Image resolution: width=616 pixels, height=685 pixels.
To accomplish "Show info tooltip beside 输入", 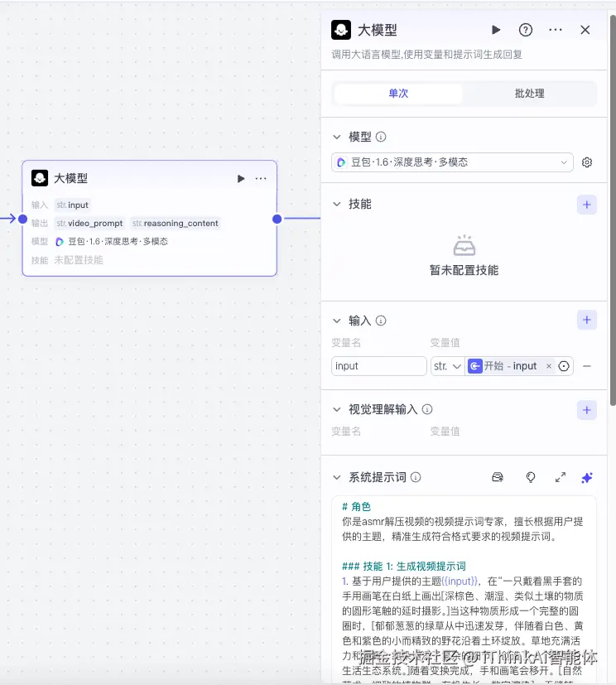I will (x=381, y=321).
